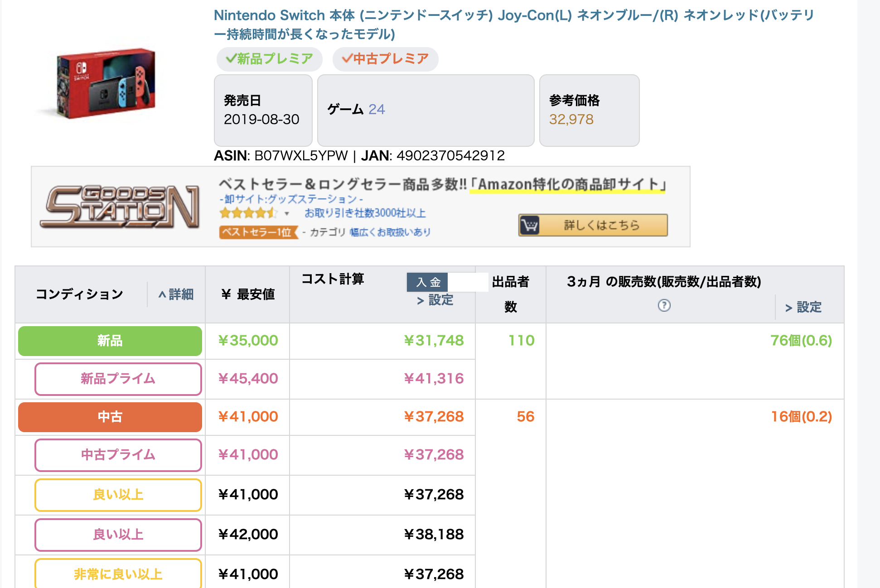
Task: Click the shopping cart icon in banner
Action: coord(529,225)
